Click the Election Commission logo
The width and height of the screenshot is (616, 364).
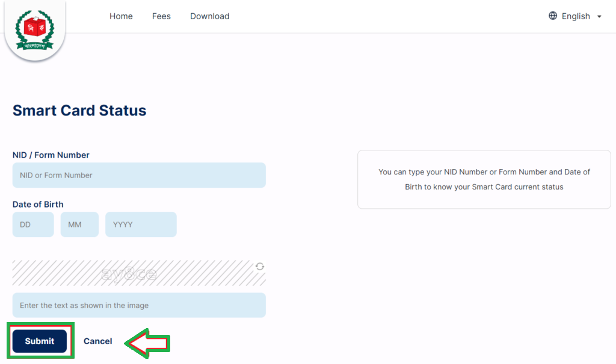pos(34,30)
